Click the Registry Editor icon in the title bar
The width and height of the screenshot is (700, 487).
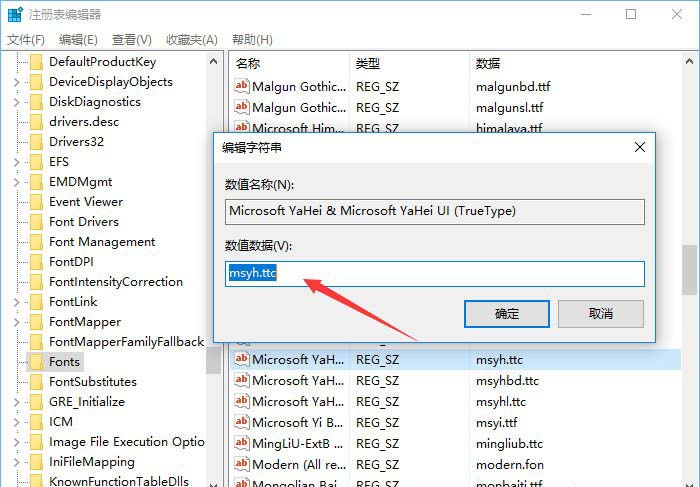pos(13,15)
